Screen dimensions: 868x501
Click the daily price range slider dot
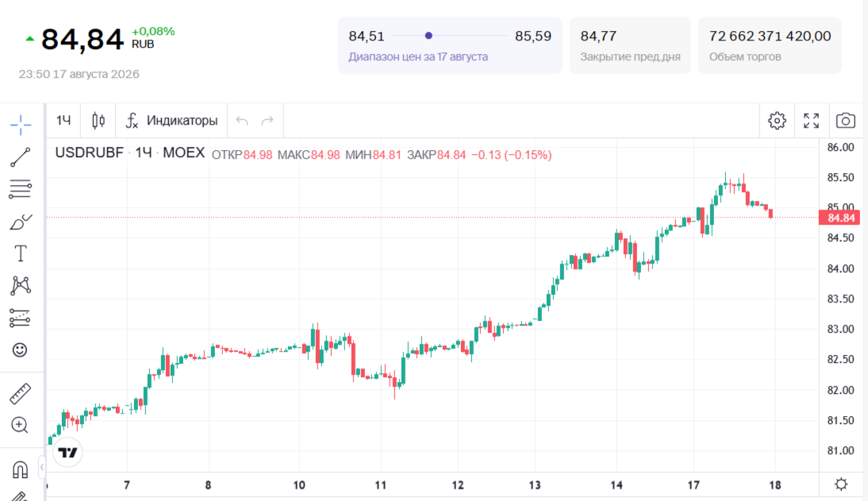click(x=428, y=36)
